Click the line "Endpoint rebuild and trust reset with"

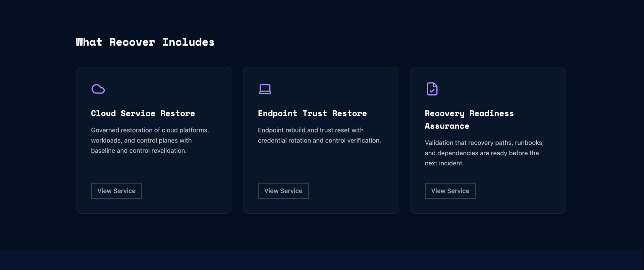[x=311, y=130]
